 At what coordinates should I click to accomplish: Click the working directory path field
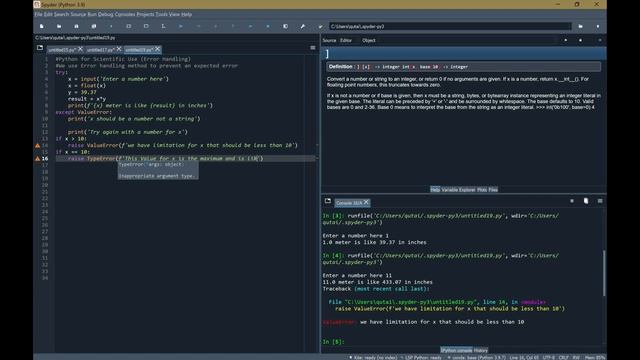450,26
